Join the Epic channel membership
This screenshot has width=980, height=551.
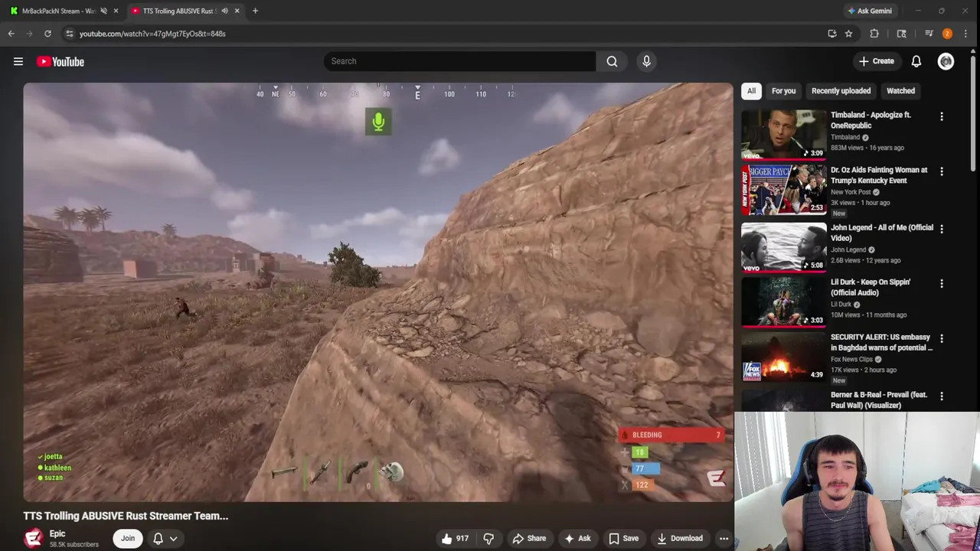128,538
